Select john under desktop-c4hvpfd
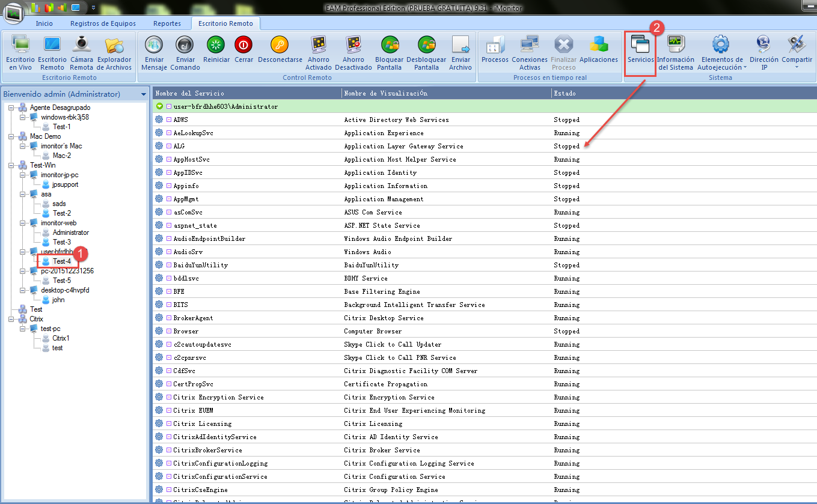Viewport: 817px width, 504px height. click(x=58, y=300)
